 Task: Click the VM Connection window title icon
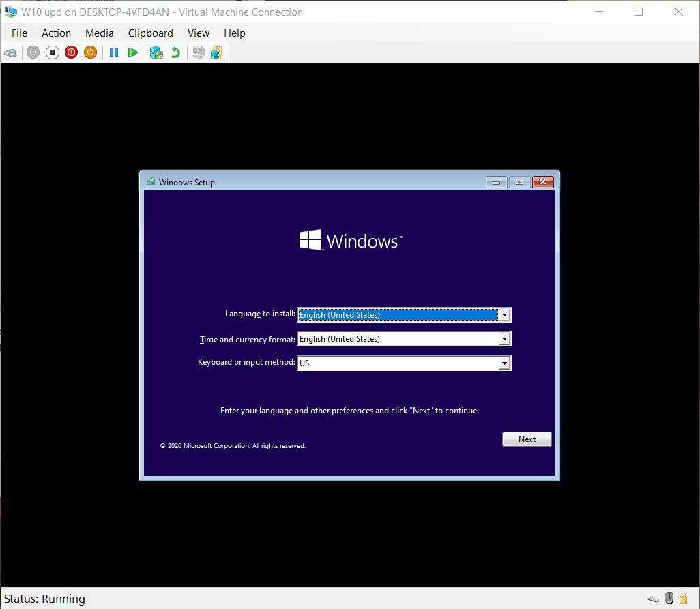(11, 12)
